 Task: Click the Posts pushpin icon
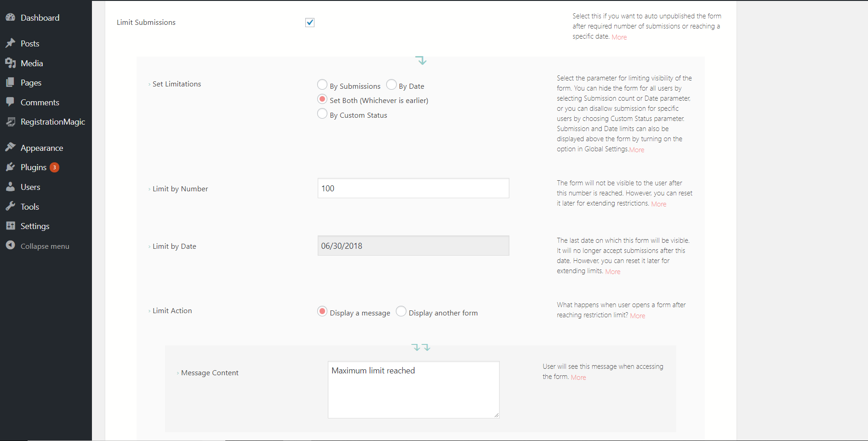point(11,43)
